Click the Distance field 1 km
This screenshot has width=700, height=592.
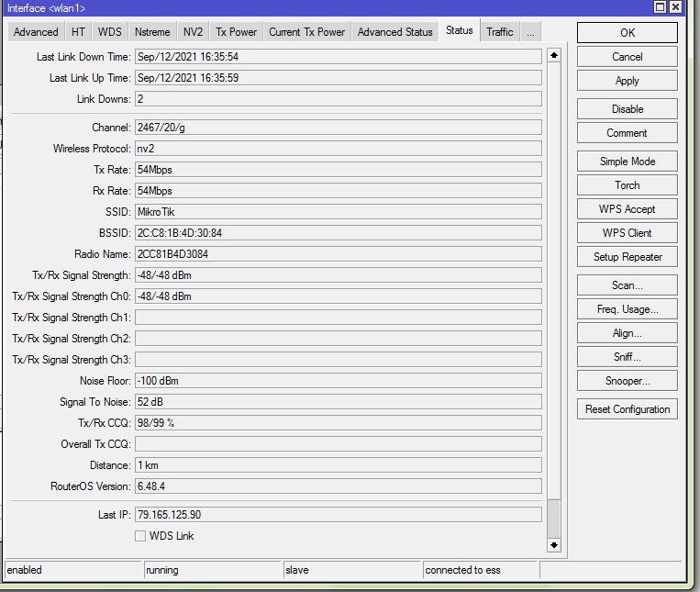[339, 465]
